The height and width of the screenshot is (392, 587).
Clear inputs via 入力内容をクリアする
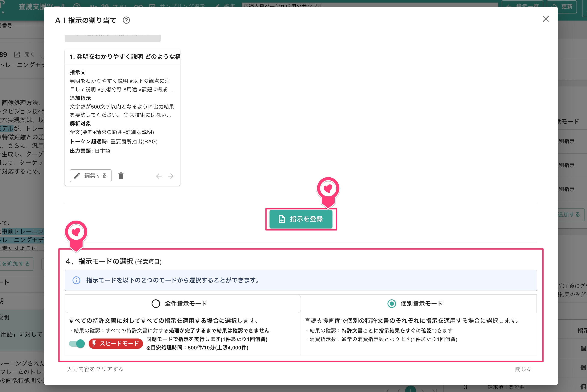(95, 369)
